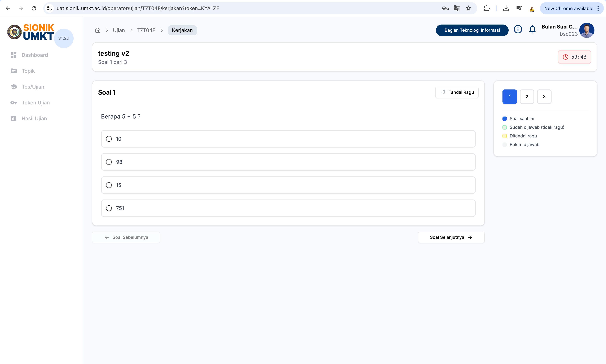Click the SIONIK UMKT logo
The image size is (606, 364).
31,32
